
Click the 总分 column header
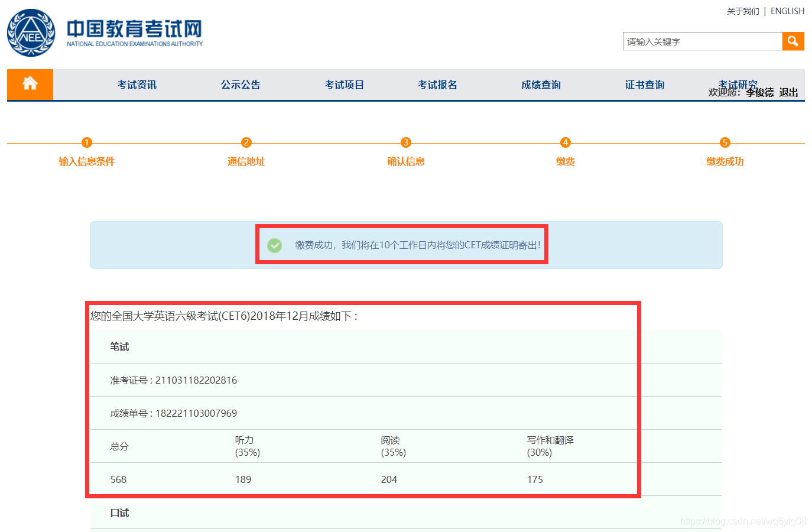tap(119, 446)
